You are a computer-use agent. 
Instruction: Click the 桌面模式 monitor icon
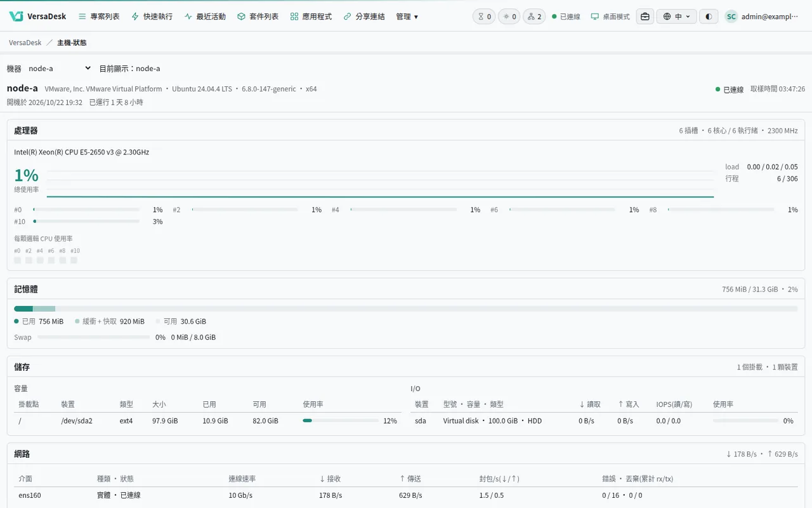click(594, 17)
